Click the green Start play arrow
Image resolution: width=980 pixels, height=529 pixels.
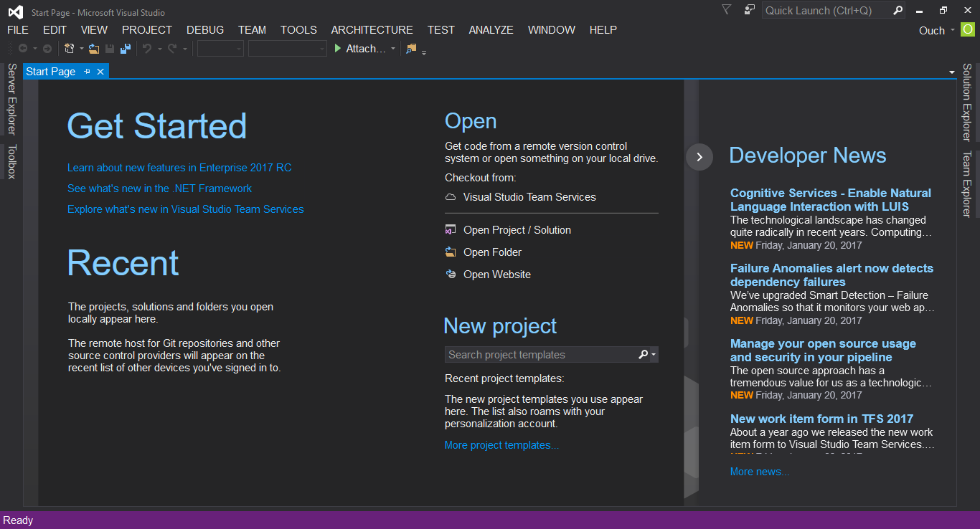click(339, 49)
